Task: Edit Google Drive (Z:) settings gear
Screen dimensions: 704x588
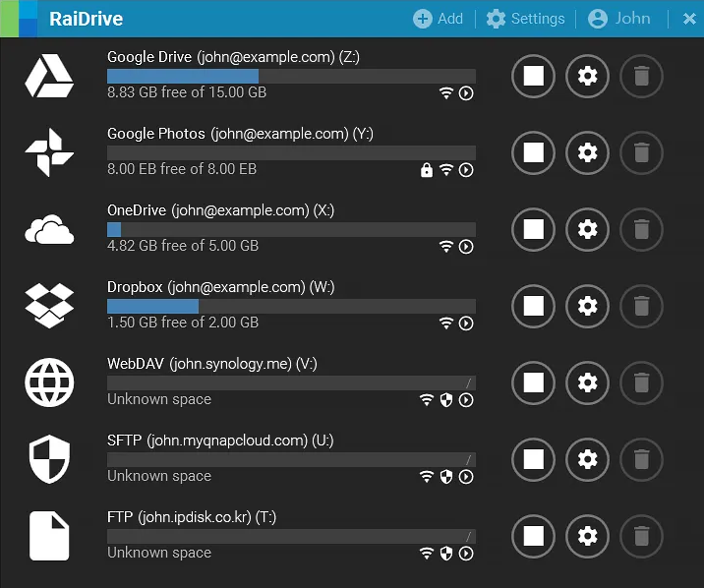Action: [x=587, y=76]
